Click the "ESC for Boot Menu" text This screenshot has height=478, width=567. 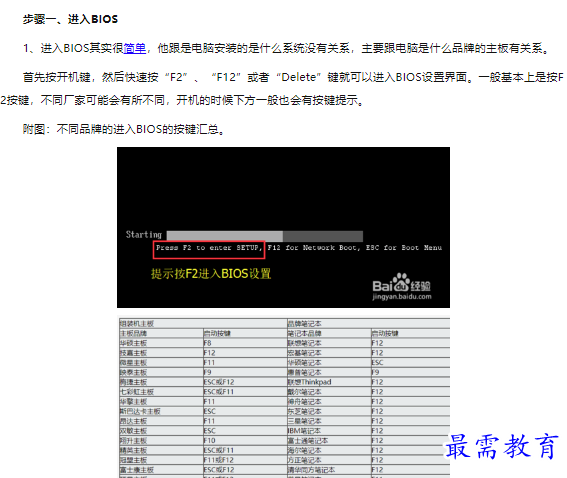[404, 248]
